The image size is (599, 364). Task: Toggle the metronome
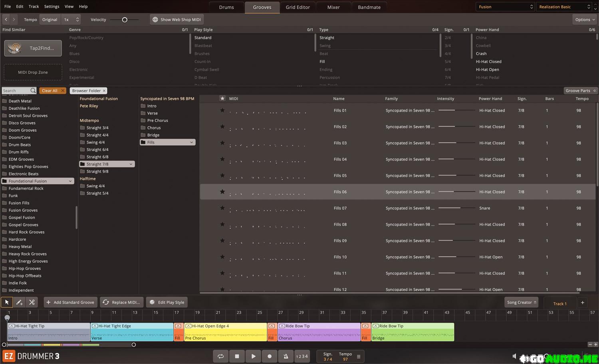pyautogui.click(x=286, y=356)
